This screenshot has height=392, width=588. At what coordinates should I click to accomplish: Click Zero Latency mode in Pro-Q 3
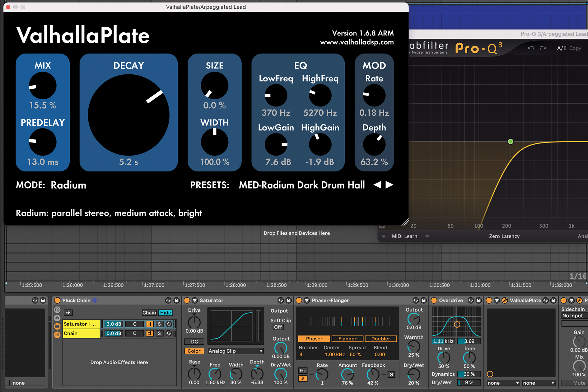pyautogui.click(x=504, y=236)
